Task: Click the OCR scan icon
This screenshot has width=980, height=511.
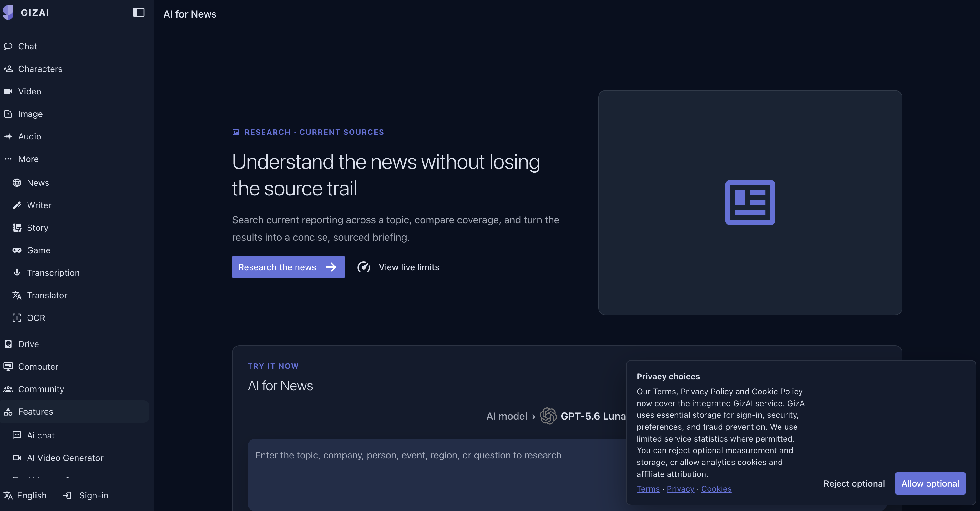Action: [x=17, y=318]
